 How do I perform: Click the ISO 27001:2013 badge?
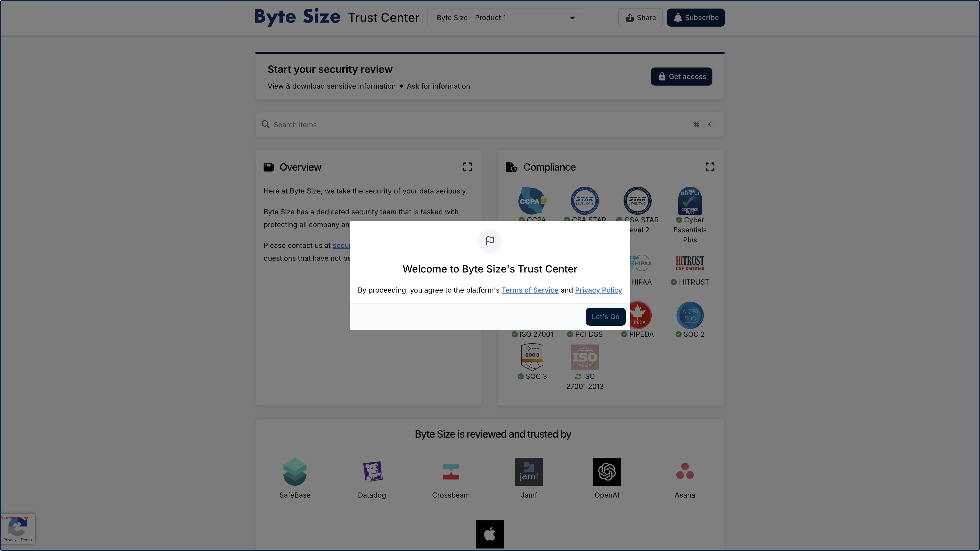584,358
